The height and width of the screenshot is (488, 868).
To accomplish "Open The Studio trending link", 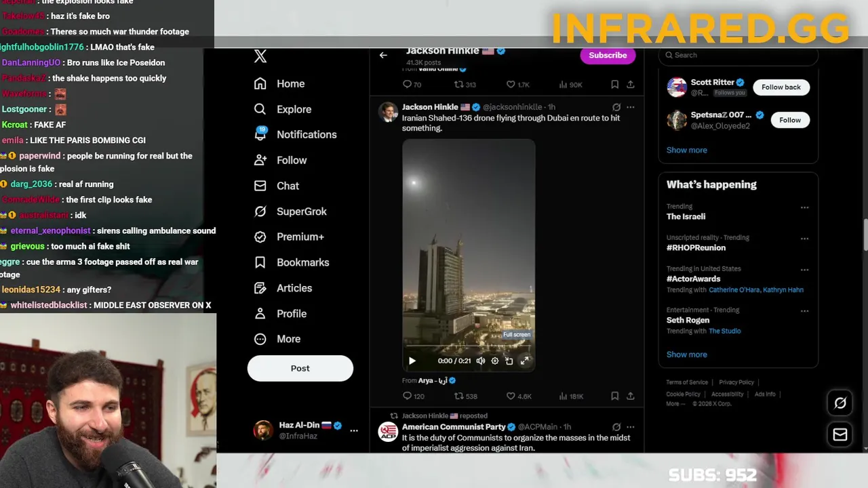I will point(725,331).
